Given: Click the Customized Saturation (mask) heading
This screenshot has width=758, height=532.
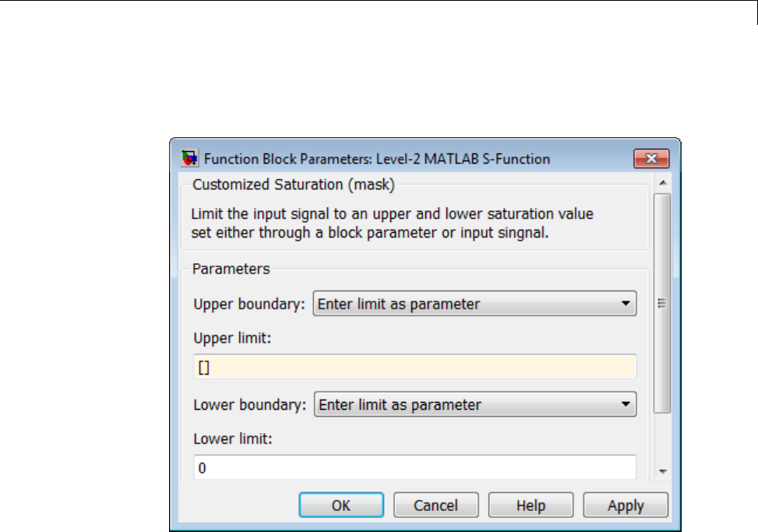Looking at the screenshot, I should 294,185.
